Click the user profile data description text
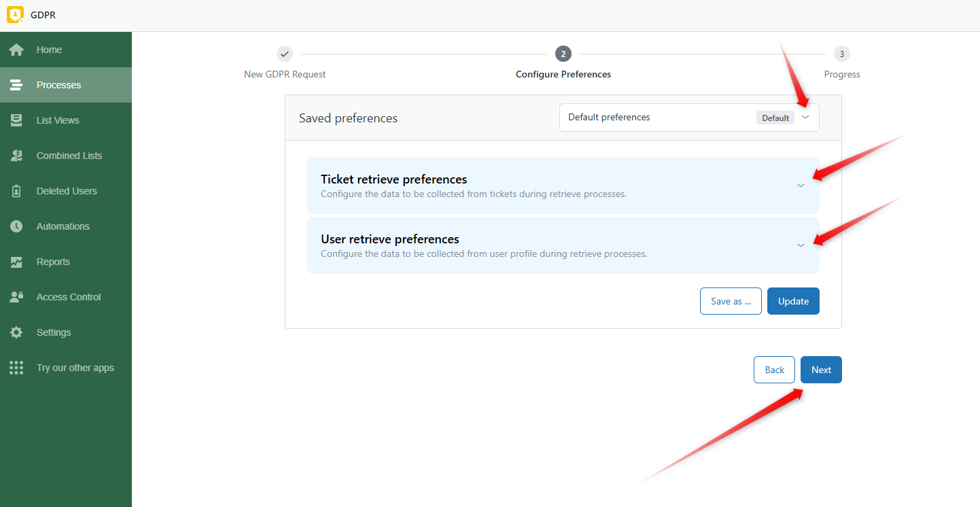Image resolution: width=980 pixels, height=507 pixels. (x=484, y=253)
